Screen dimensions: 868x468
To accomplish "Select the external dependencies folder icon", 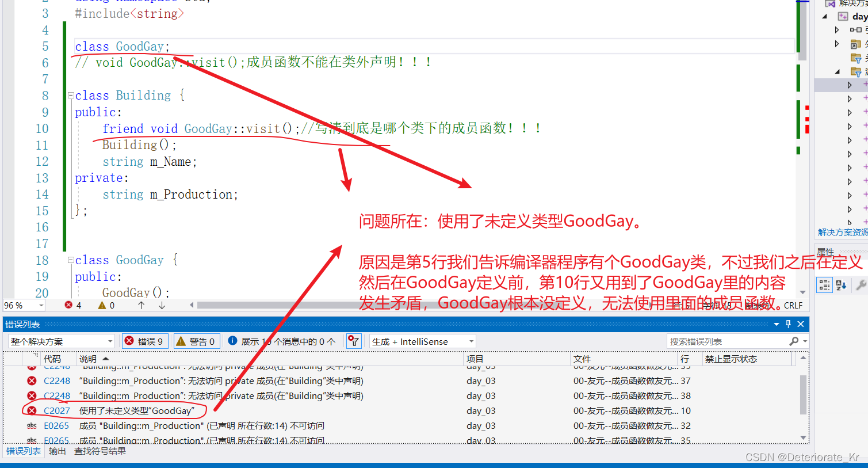I will tap(856, 44).
